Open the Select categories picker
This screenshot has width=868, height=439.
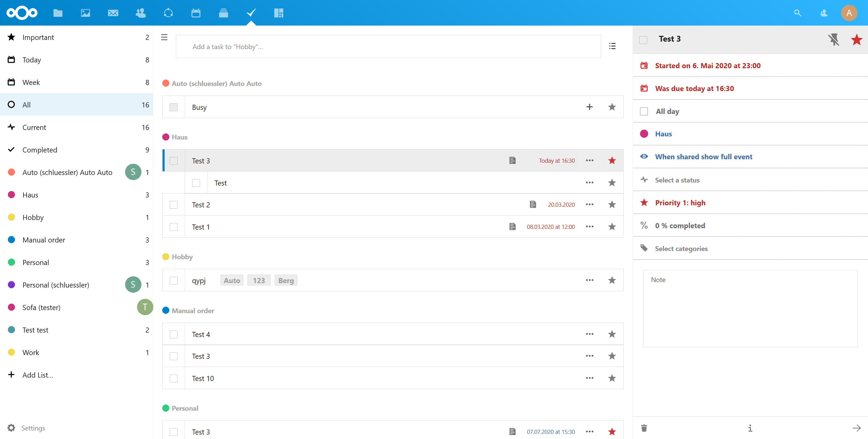[681, 248]
